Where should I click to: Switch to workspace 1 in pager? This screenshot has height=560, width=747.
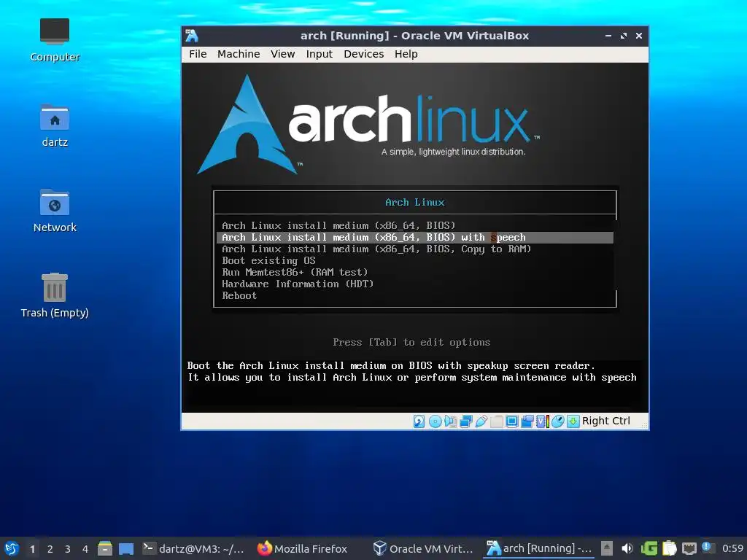[x=32, y=549]
